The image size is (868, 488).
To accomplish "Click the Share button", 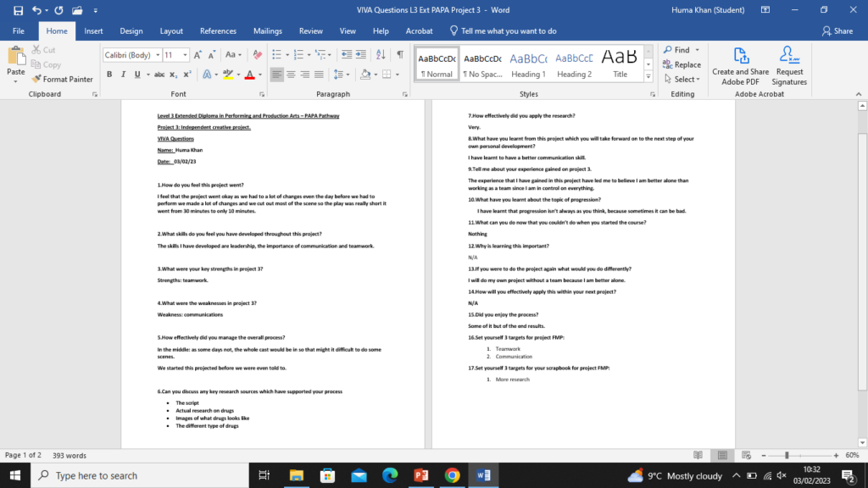I will click(837, 31).
